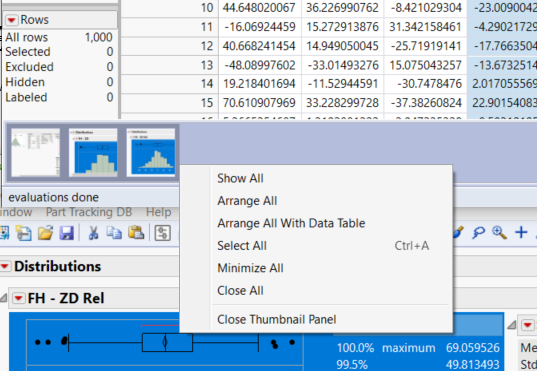Open the first report thumbnail
537x371 pixels.
coord(36,152)
